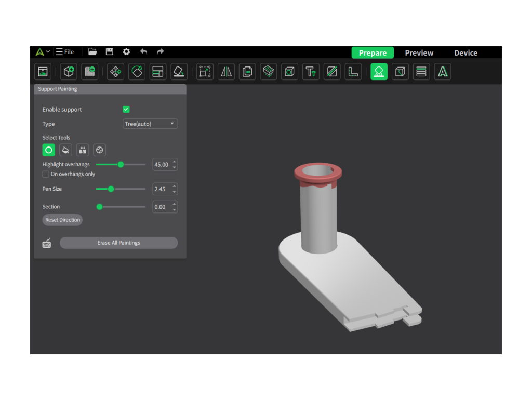Click the Section slider handle
This screenshot has height=400, width=532.
(99, 207)
